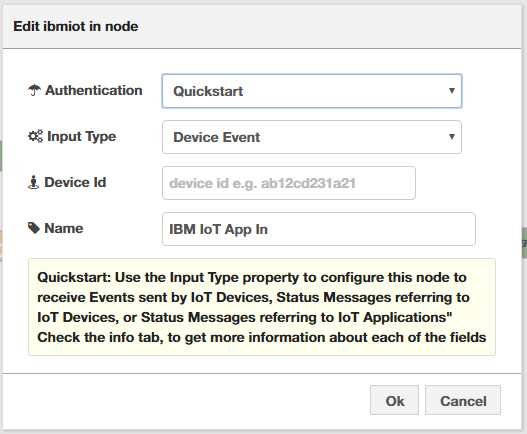
Task: Click the arrow on the Input Type select box
Action: [452, 136]
